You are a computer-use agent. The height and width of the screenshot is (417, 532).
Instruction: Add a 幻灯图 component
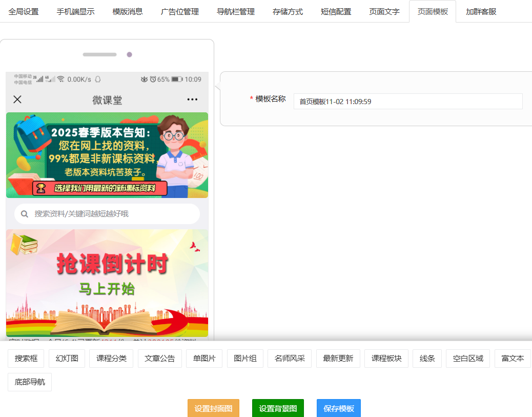(x=67, y=359)
